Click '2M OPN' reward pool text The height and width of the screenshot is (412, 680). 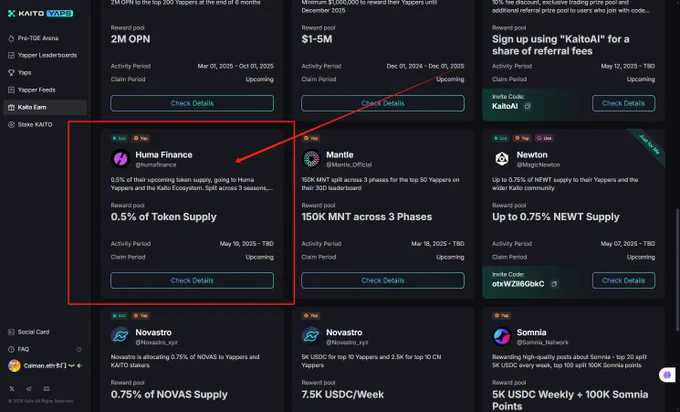click(x=130, y=39)
